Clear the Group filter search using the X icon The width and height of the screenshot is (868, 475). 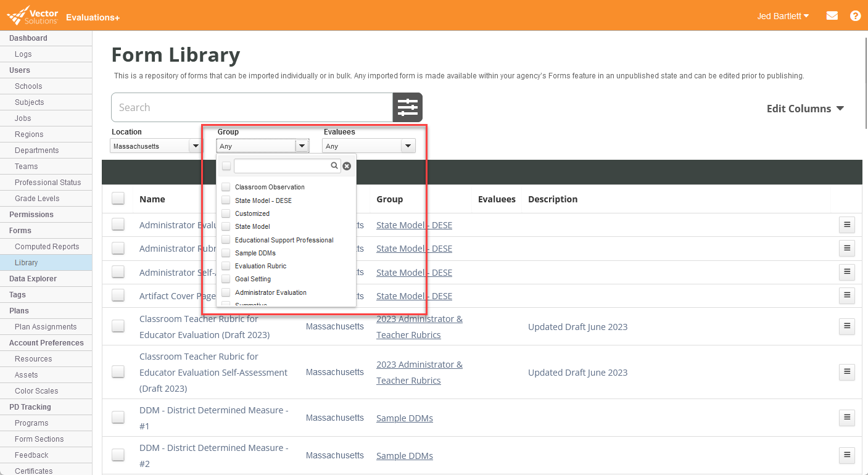coord(347,165)
